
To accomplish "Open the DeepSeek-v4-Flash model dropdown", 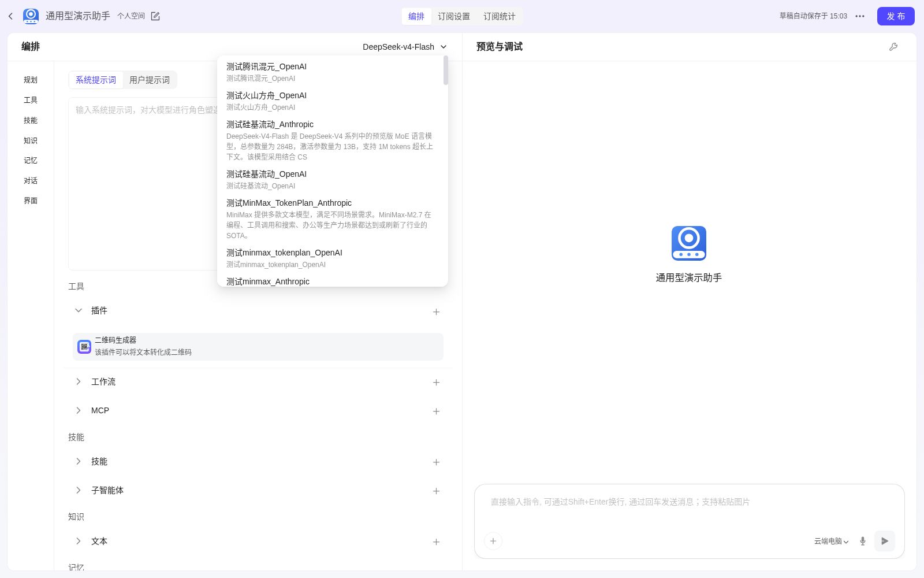I will 404,47.
